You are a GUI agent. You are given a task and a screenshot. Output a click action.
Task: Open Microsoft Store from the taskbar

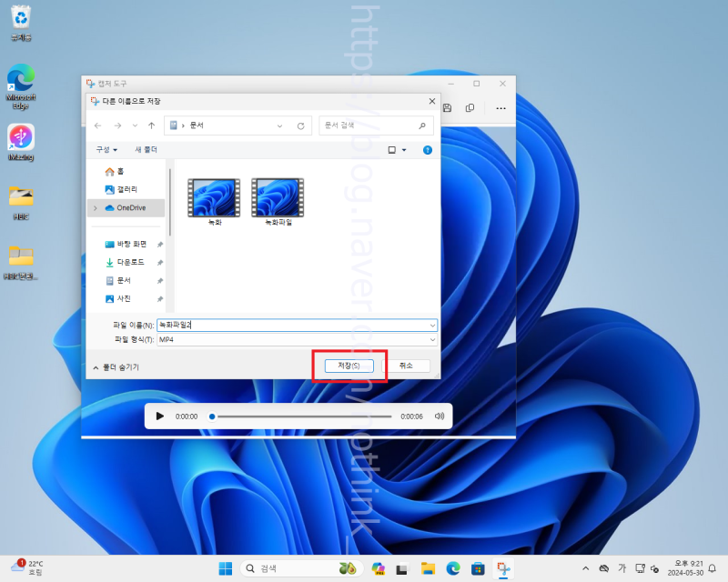478,568
